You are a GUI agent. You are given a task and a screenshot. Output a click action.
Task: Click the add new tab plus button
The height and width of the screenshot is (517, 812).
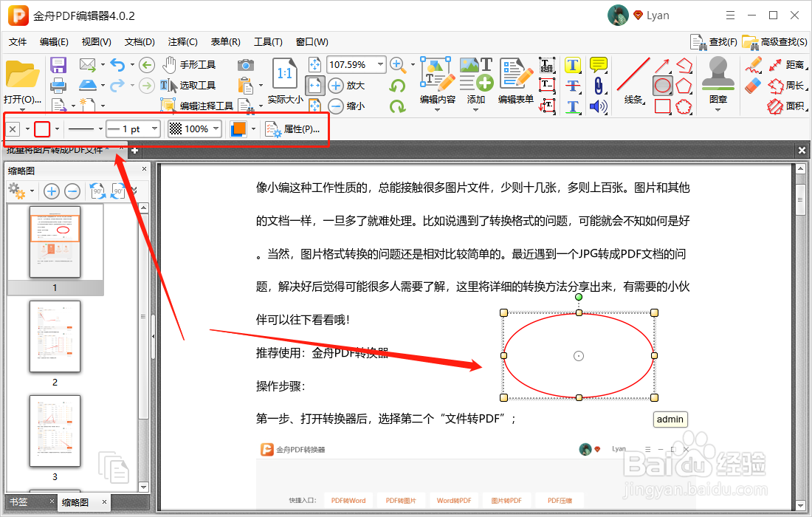[134, 150]
